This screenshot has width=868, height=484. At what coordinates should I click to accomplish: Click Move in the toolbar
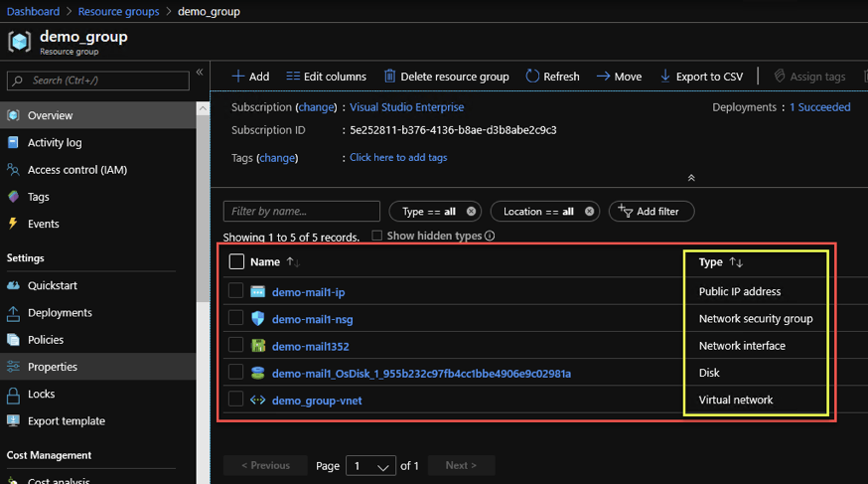619,77
